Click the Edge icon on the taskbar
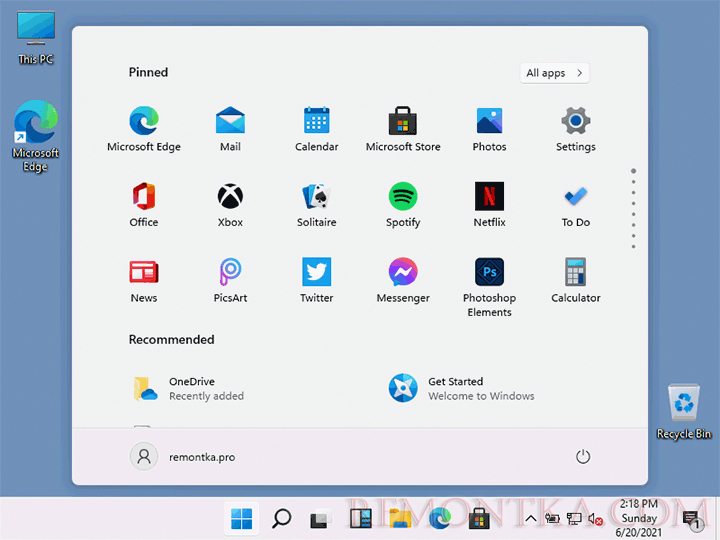 [x=440, y=519]
